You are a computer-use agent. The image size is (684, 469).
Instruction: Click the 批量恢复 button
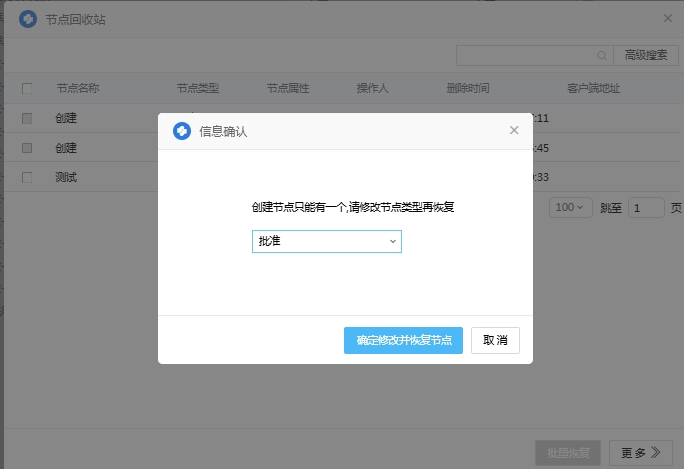[568, 452]
